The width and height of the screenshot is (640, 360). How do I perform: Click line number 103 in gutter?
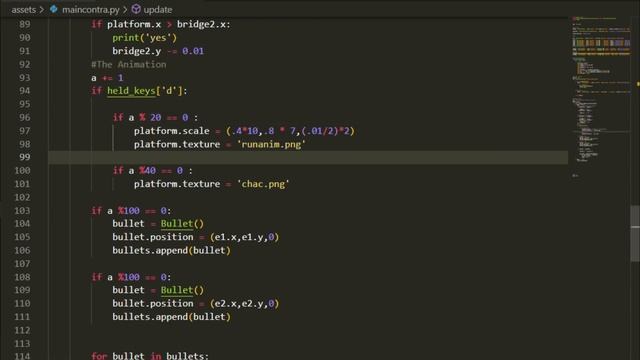click(22, 211)
